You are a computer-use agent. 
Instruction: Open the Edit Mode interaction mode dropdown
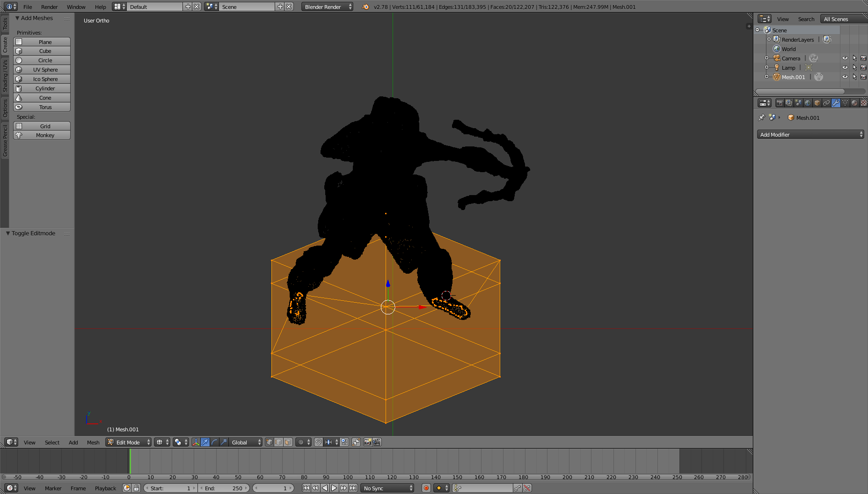[x=129, y=442]
